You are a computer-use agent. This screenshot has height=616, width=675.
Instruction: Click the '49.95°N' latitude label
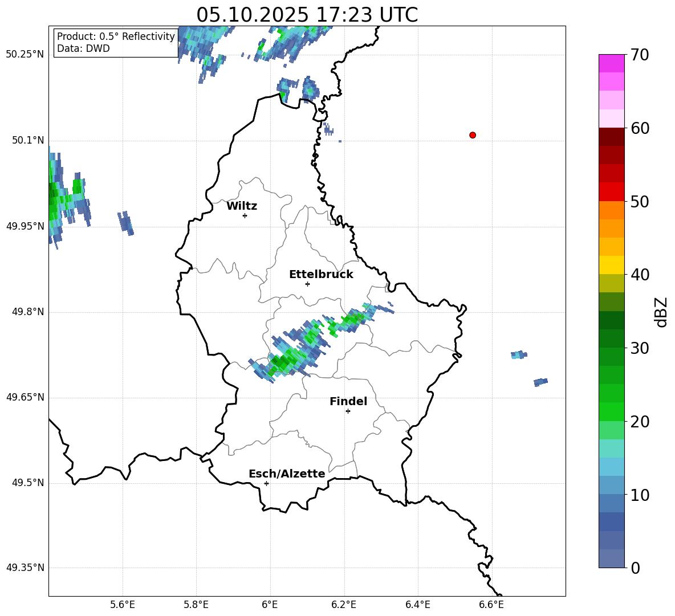pos(25,226)
